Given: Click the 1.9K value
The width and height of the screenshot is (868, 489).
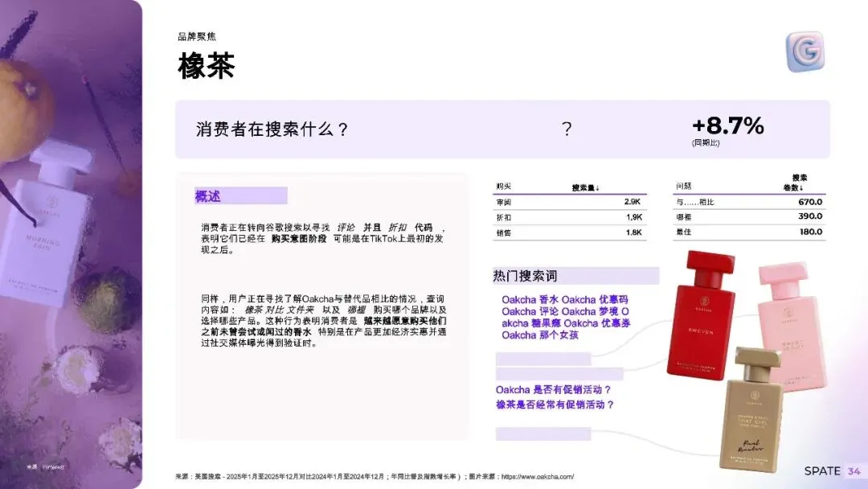Looking at the screenshot, I should (x=634, y=217).
